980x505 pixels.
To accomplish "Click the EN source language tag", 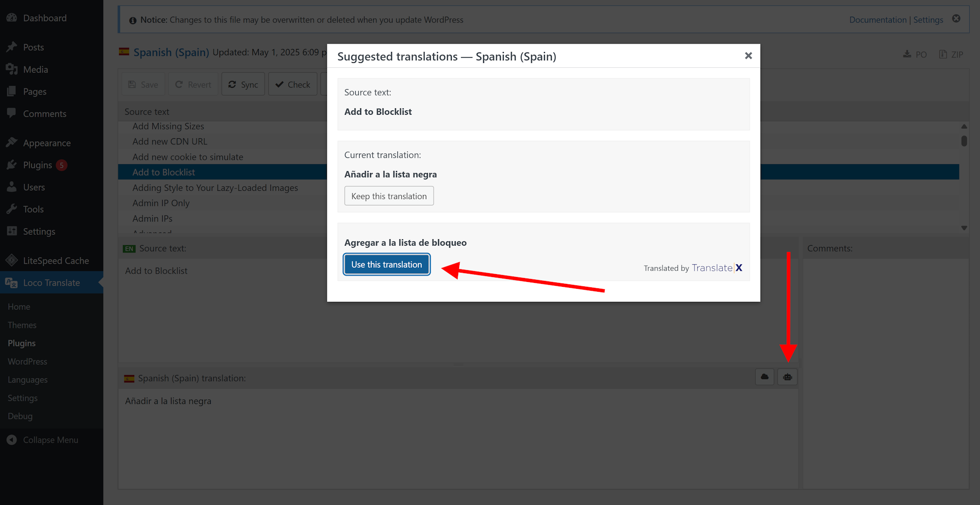I will [129, 249].
